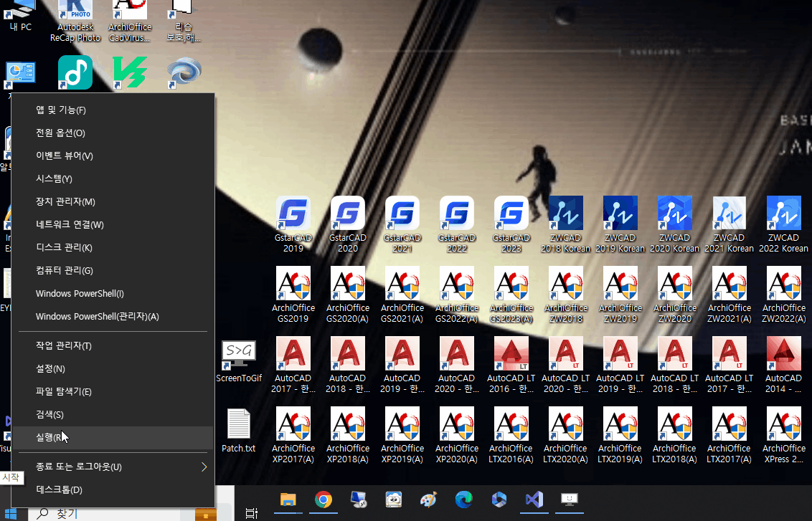The image size is (812, 521).
Task: Click the ArchiOffice CadVirus desktop icon
Action: (x=129, y=21)
